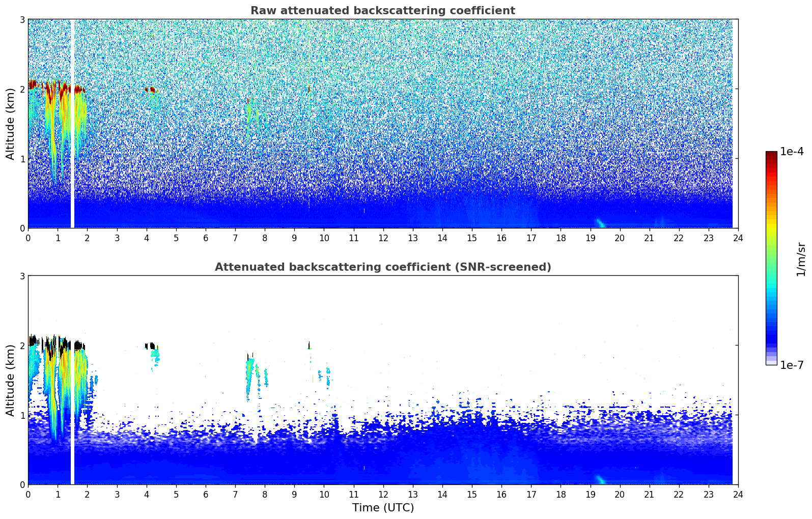The height and width of the screenshot is (519, 812).
Task: Click the '0' tick on bottom time axis
Action: [x=28, y=494]
